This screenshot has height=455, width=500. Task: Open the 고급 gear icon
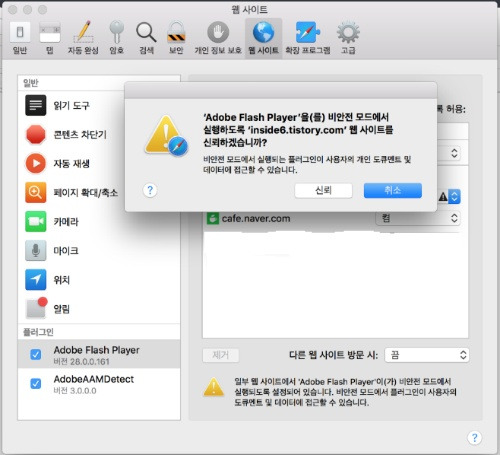click(348, 32)
